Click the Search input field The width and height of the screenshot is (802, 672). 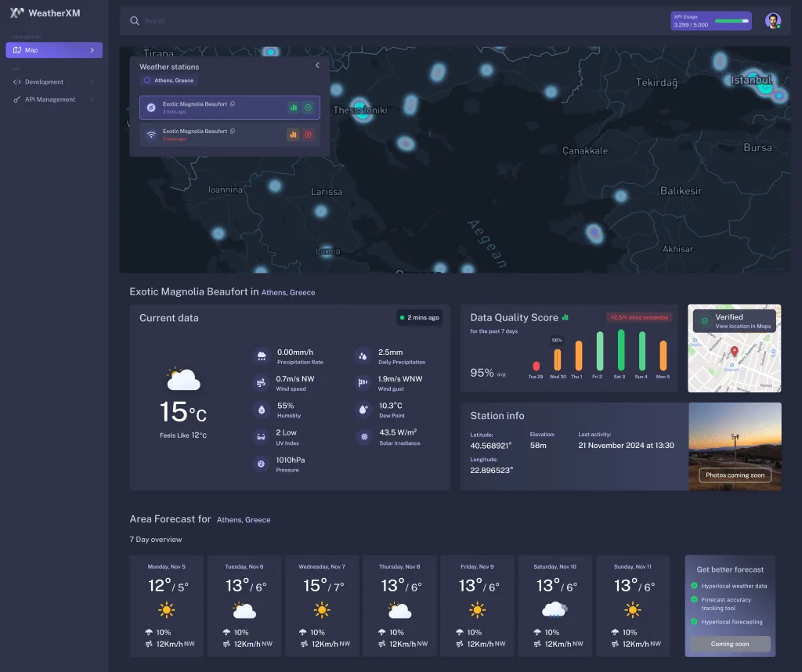(x=399, y=21)
